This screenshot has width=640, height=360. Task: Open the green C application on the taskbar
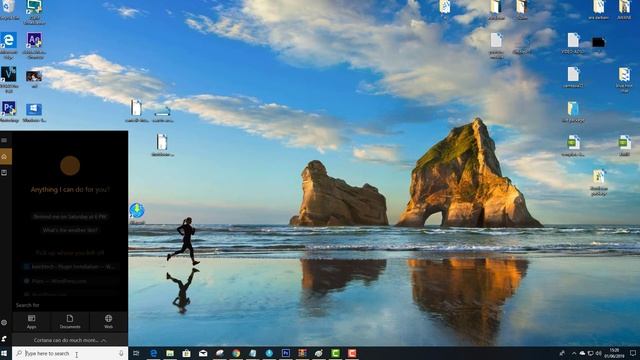336,353
